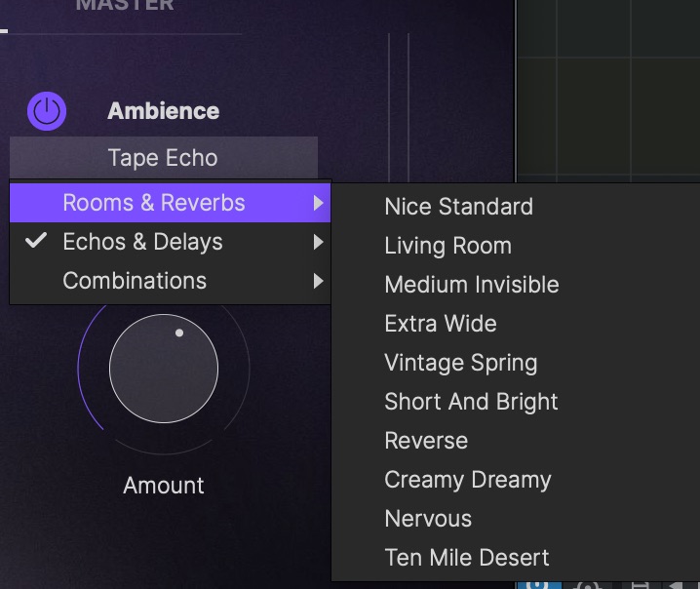Expand the Combinations submenu arrow
700x589 pixels.
[318, 282]
